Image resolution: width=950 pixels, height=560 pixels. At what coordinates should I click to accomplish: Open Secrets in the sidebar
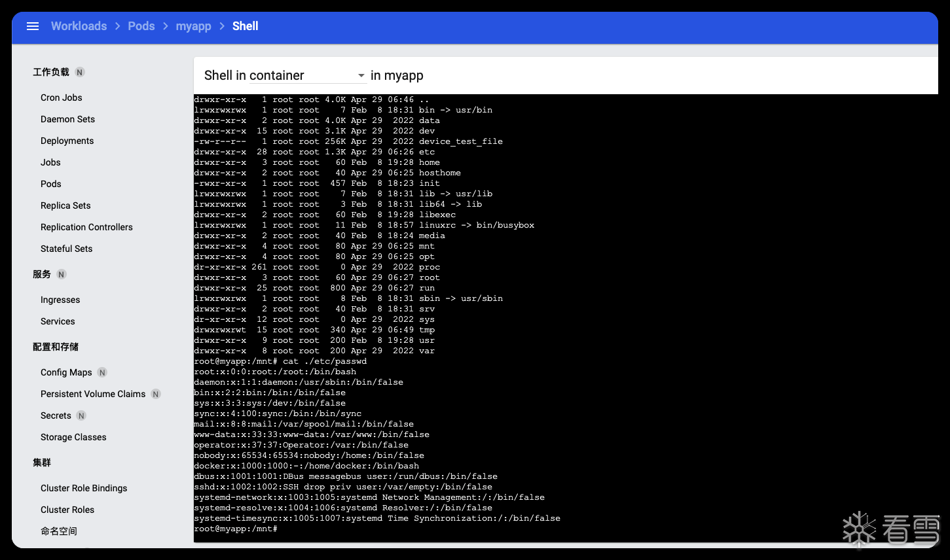[56, 415]
